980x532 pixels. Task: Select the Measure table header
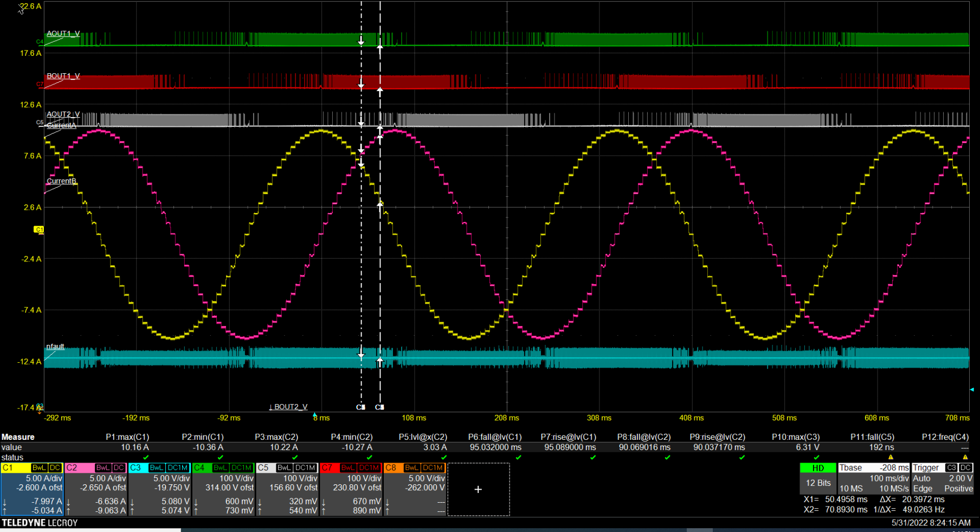pyautogui.click(x=18, y=437)
